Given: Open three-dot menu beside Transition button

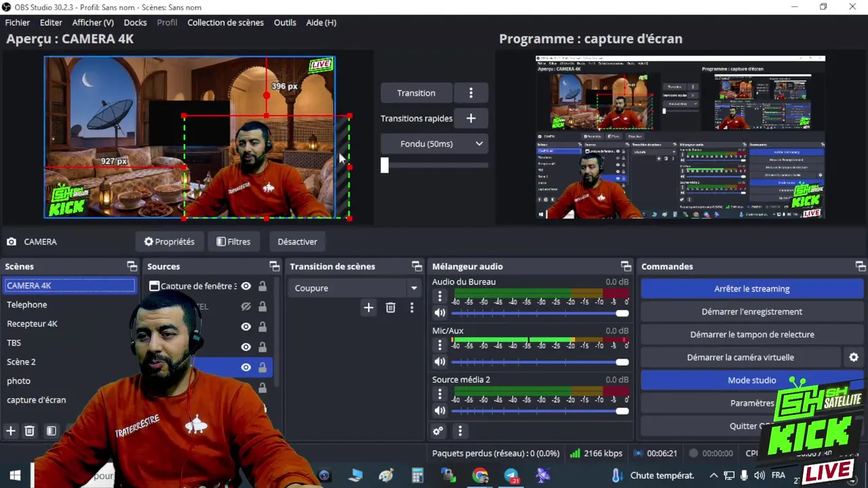Looking at the screenshot, I should (x=471, y=93).
